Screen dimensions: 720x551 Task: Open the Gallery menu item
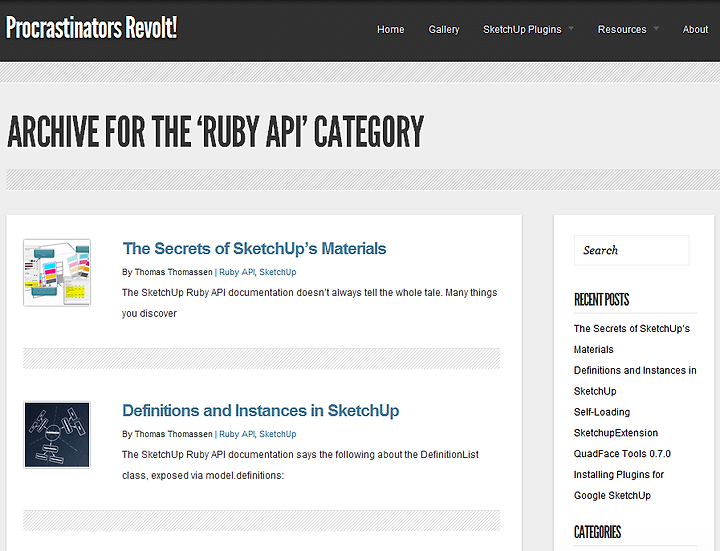click(x=444, y=29)
